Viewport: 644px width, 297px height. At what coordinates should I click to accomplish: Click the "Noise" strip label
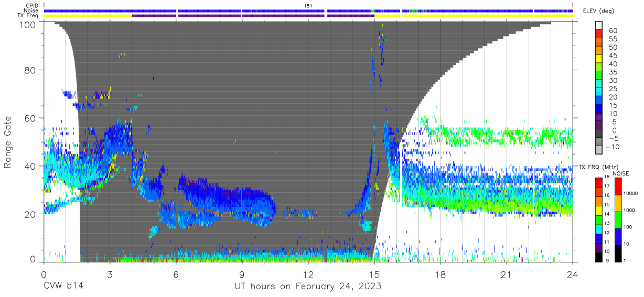(30, 10)
